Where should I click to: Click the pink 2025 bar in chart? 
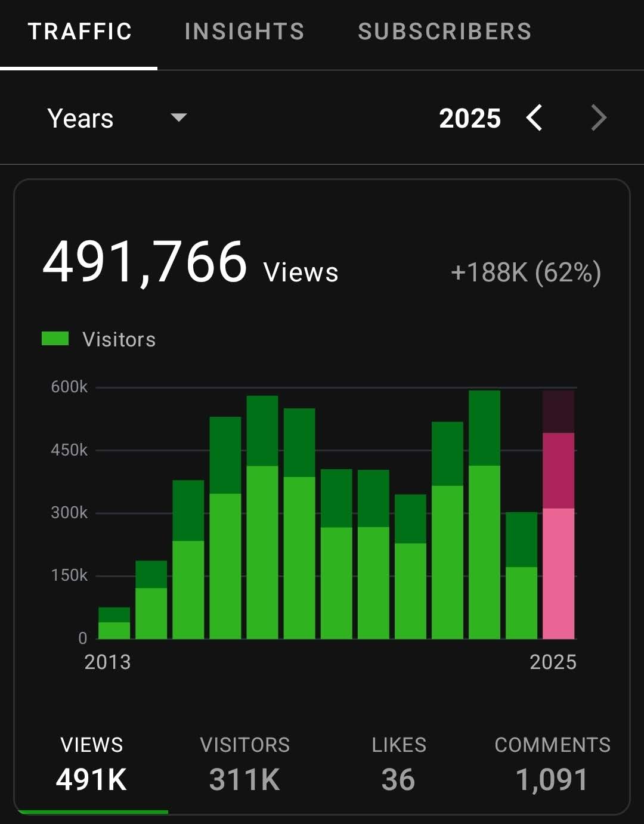click(x=559, y=515)
